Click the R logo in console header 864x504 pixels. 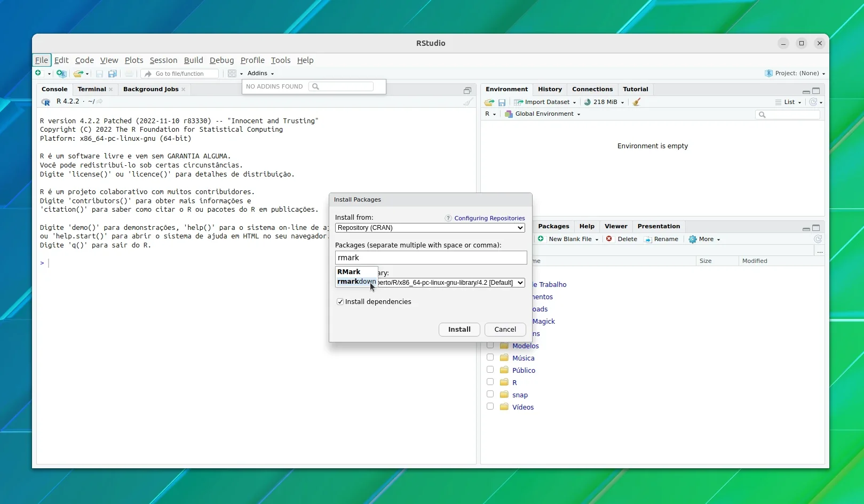46,101
